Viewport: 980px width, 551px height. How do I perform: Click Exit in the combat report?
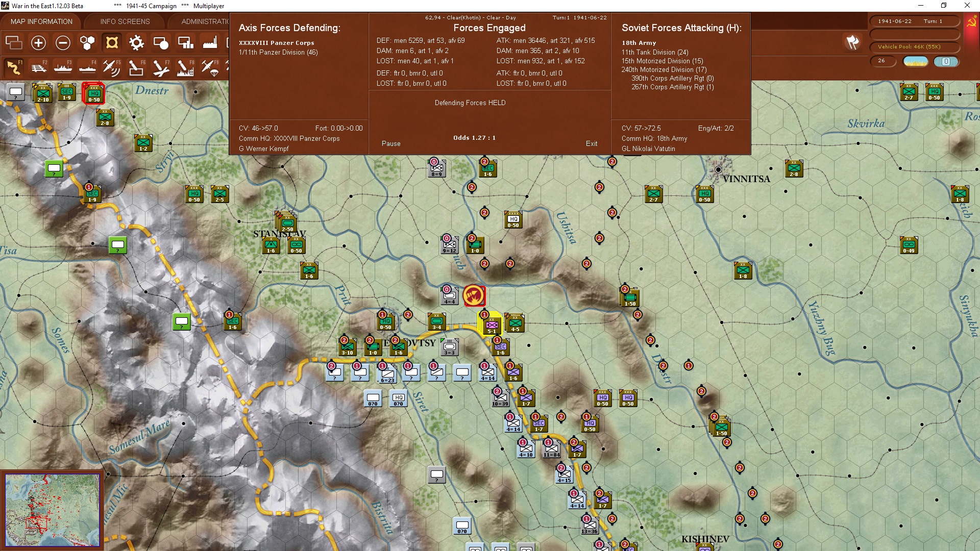point(592,143)
